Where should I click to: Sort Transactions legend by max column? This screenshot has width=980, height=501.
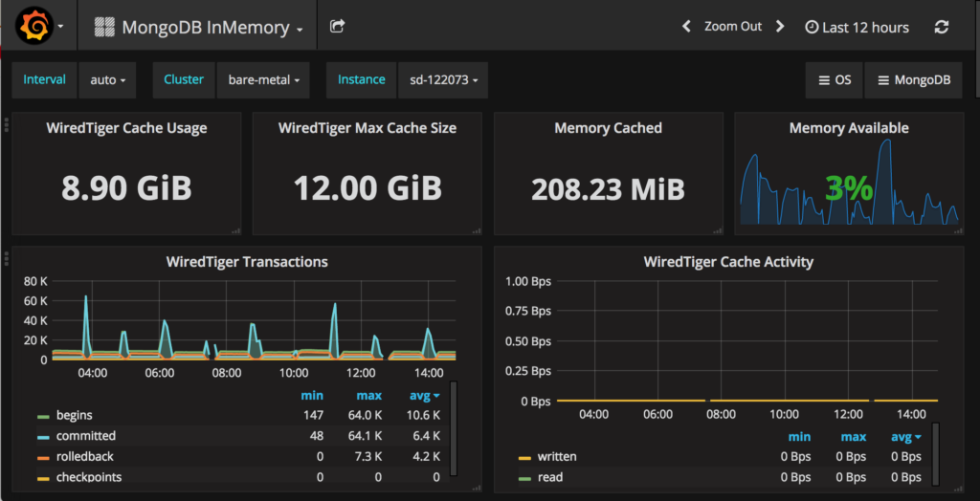click(x=368, y=396)
